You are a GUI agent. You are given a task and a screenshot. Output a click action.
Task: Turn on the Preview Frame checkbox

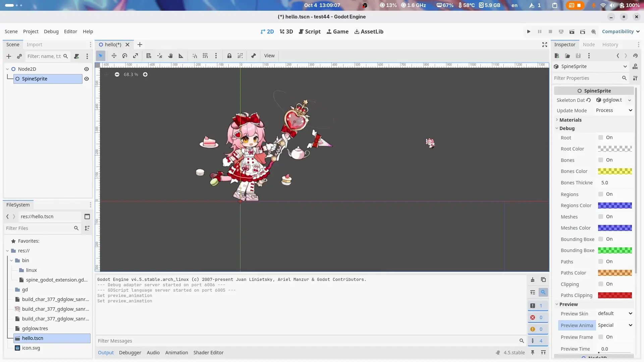pyautogui.click(x=601, y=337)
